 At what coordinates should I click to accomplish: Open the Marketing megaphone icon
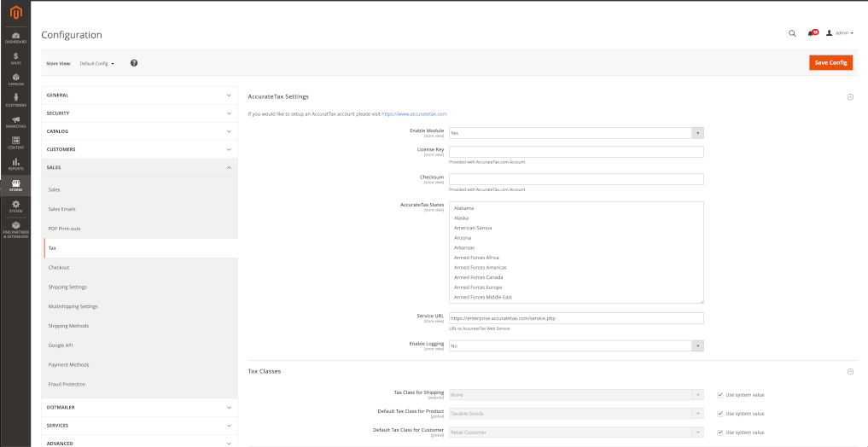pos(15,121)
